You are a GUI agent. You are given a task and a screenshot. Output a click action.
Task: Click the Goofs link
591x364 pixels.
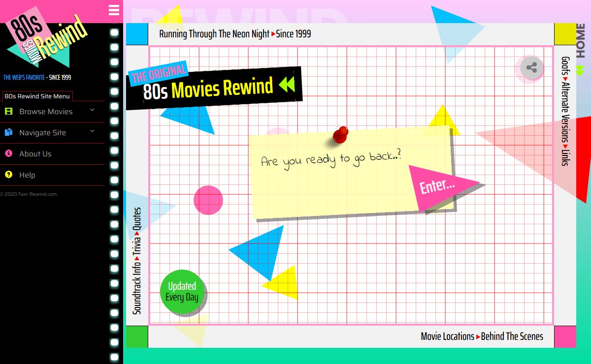point(565,66)
